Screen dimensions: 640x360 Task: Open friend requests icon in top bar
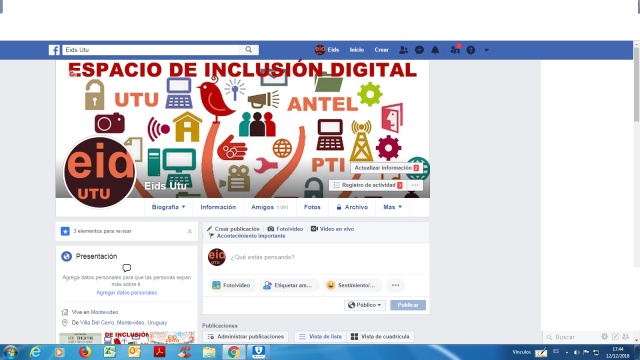[x=403, y=50]
